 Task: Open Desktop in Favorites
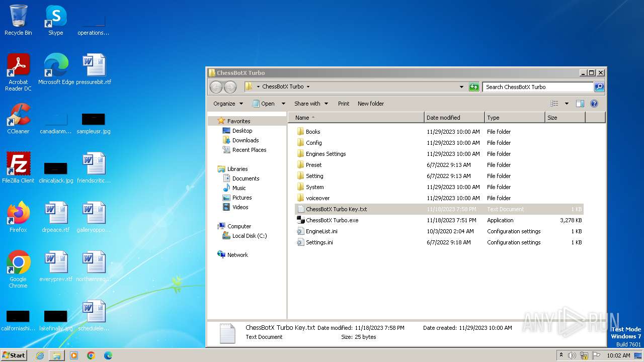[242, 131]
